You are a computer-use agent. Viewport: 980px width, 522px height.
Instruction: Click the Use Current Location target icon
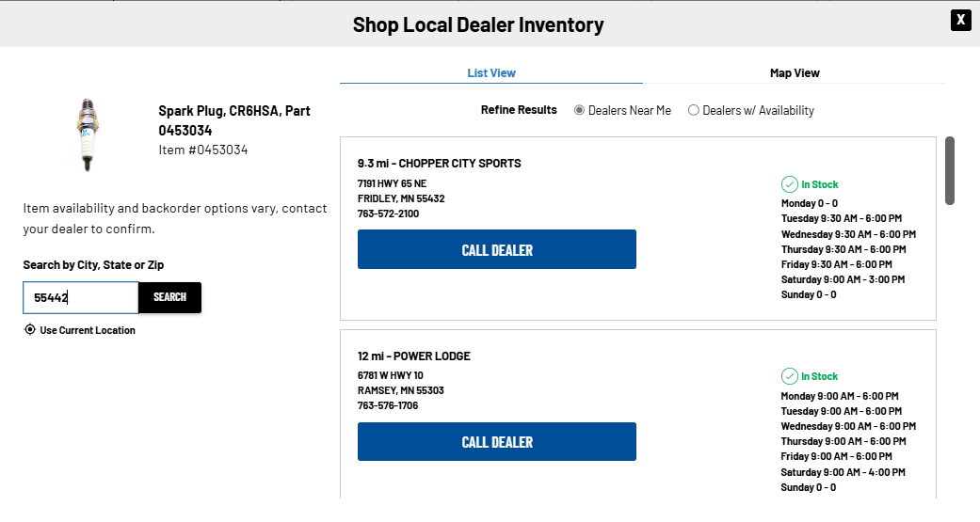click(30, 330)
